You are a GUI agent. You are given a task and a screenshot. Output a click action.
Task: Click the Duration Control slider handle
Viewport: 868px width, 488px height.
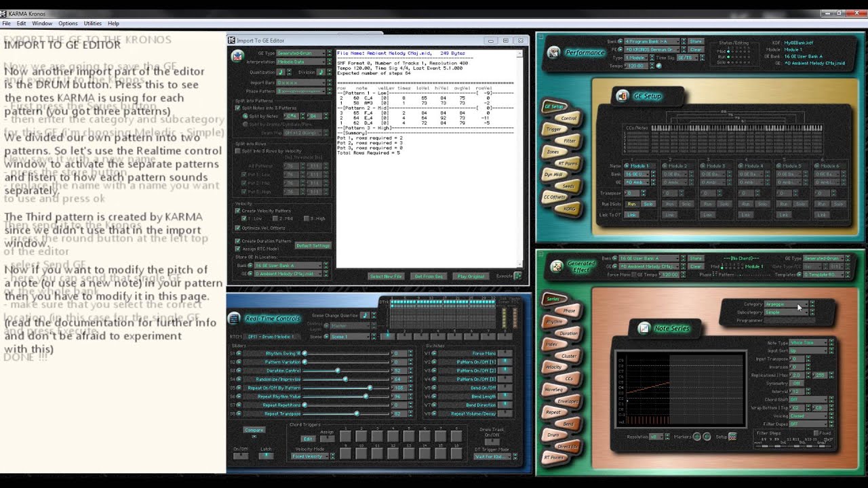point(338,370)
